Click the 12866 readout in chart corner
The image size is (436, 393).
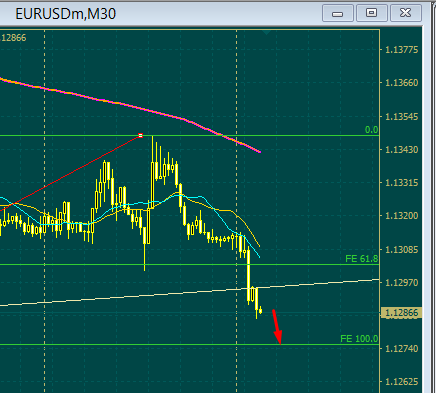14,38
